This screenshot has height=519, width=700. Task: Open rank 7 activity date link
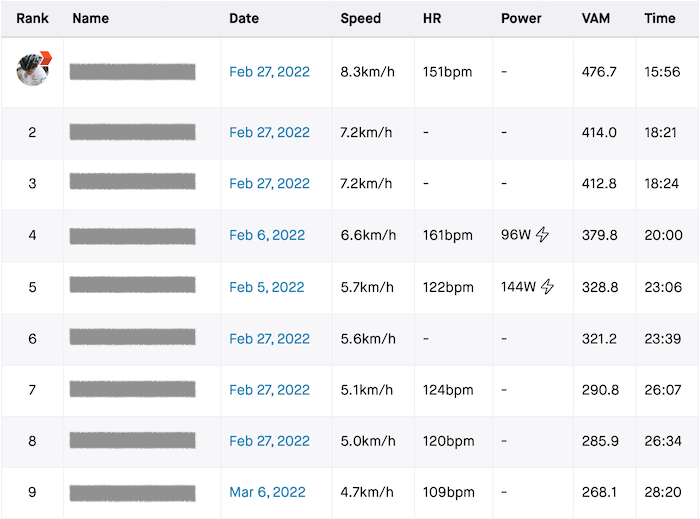pos(269,390)
